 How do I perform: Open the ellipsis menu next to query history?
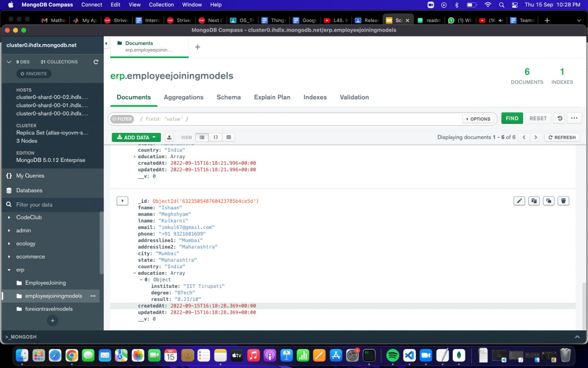(574, 118)
